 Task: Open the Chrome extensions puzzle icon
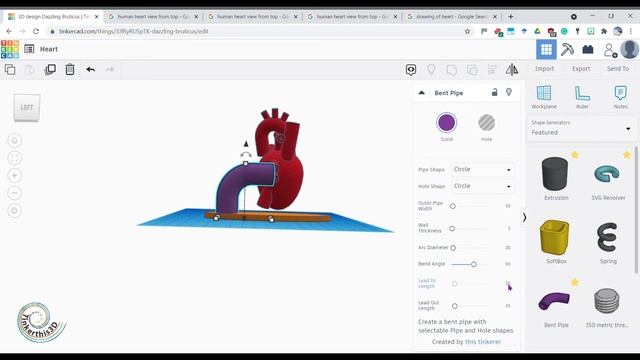click(x=604, y=31)
